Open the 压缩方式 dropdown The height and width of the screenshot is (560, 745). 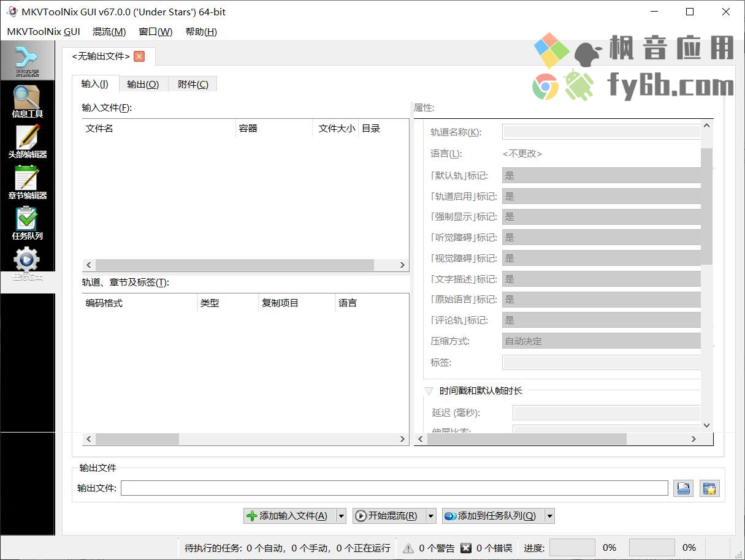[601, 341]
